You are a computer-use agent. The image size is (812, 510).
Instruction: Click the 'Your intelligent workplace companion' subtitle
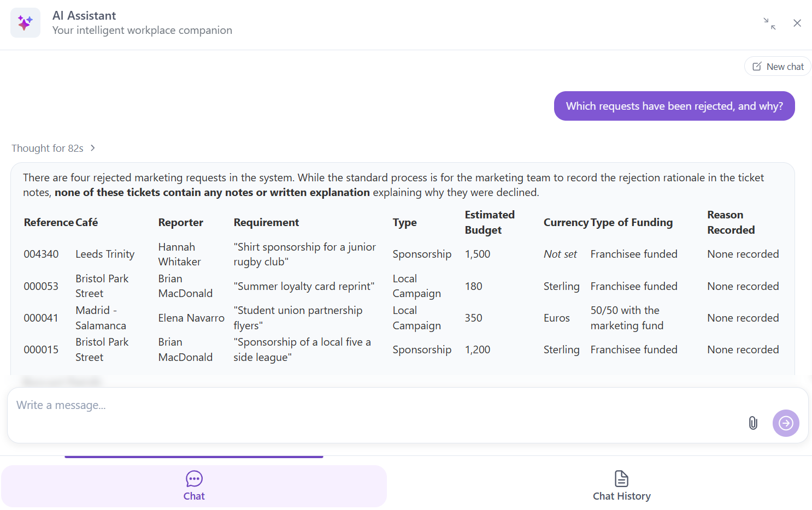pyautogui.click(x=142, y=31)
